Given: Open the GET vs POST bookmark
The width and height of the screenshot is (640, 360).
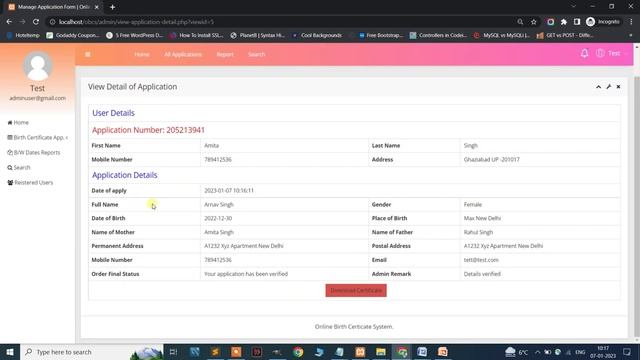Looking at the screenshot, I should click(x=565, y=36).
